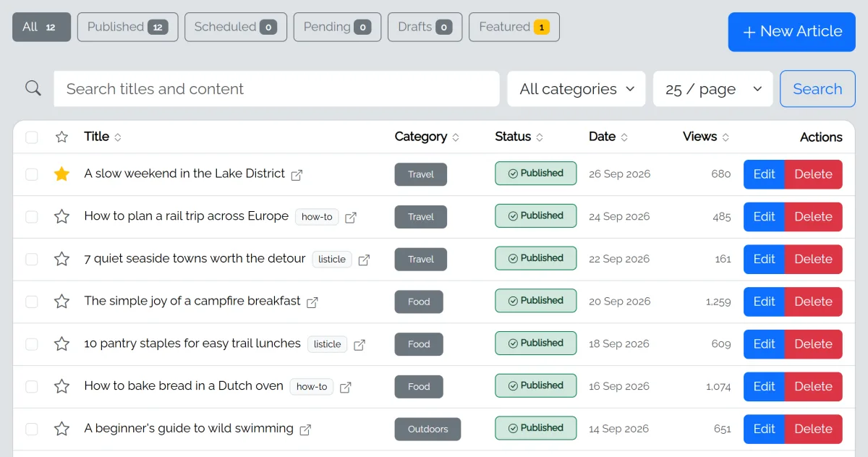The image size is (868, 457).
Task: Open rail trip article external link icon
Action: pos(351,218)
